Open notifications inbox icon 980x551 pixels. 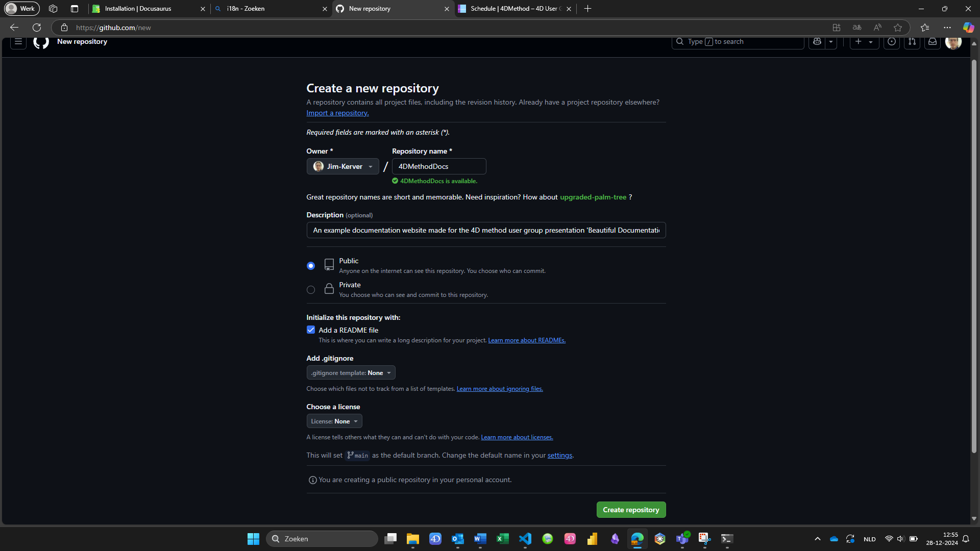(933, 42)
